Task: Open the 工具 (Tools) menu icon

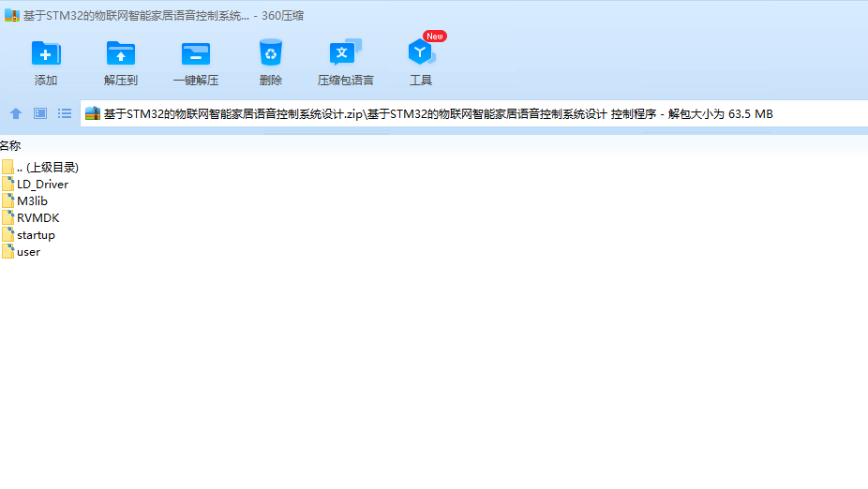Action: pos(421,53)
